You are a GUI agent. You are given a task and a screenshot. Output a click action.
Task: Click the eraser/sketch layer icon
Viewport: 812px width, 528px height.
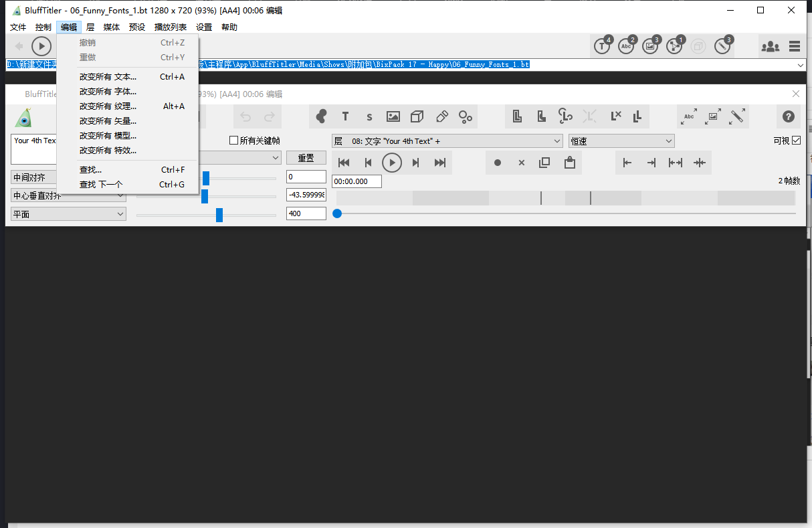point(441,116)
